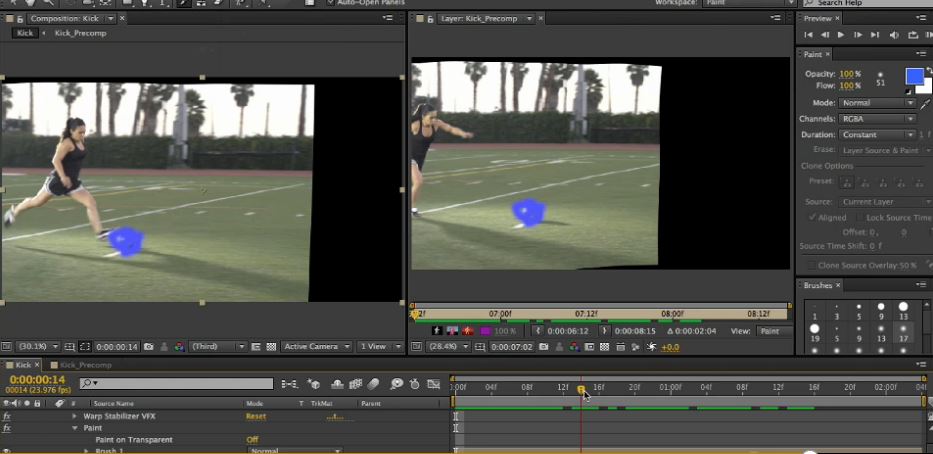Click the paint Opacity value 100
The height and width of the screenshot is (454, 933).
click(846, 74)
